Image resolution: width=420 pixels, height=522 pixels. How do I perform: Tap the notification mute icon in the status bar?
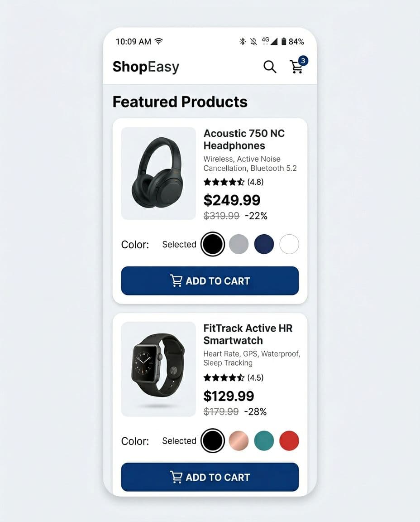click(253, 41)
